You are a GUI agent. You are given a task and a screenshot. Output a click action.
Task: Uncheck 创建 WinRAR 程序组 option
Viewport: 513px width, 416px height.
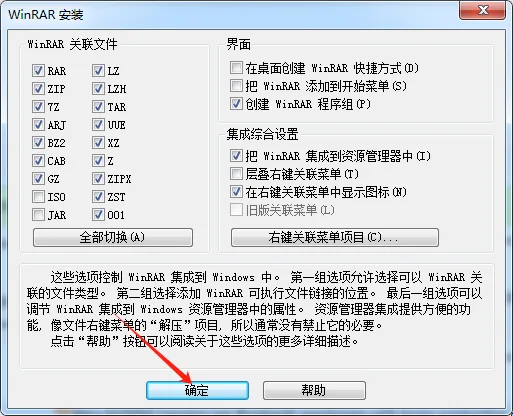pyautogui.click(x=236, y=104)
